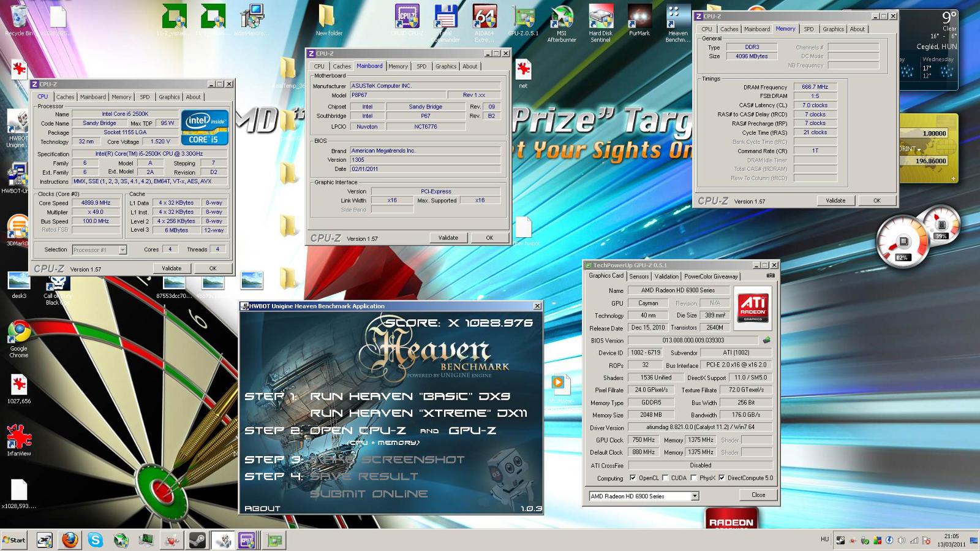
Task: Click the Core Speed value 4899.9 MHz
Action: 96,202
